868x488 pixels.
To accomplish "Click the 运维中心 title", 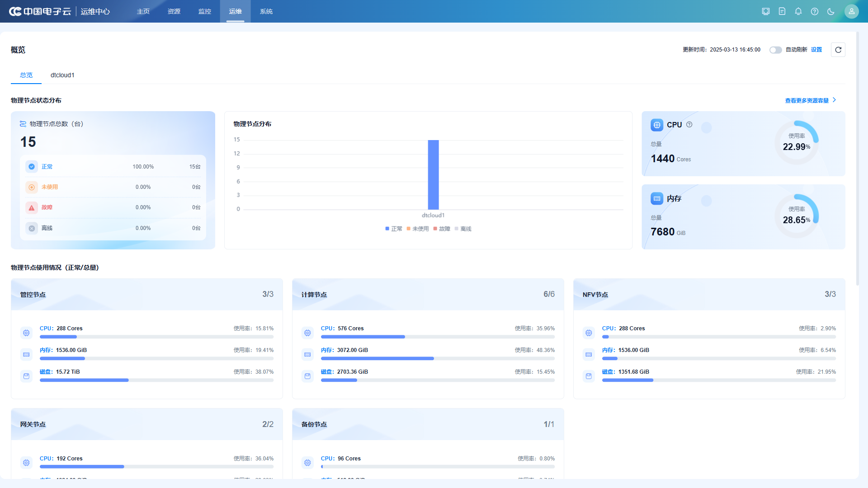I will pyautogui.click(x=95, y=11).
